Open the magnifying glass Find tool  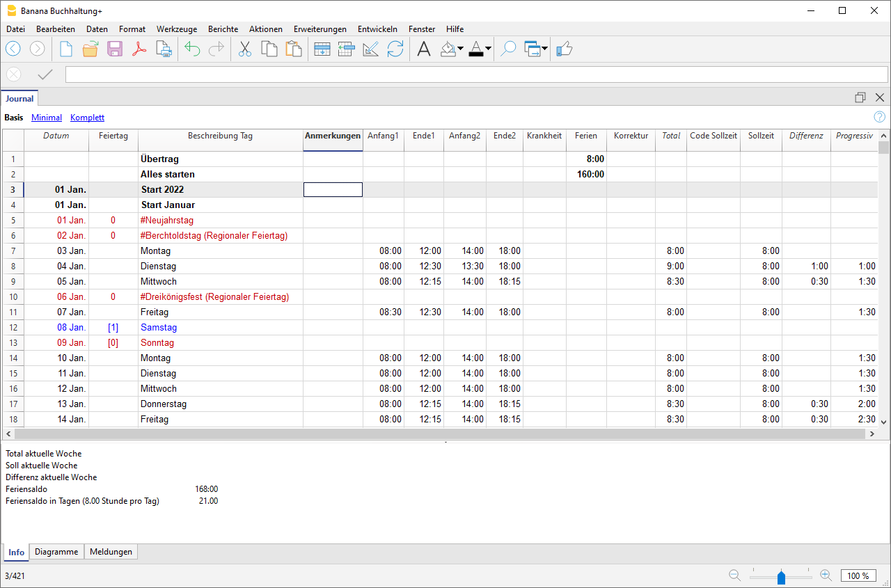tap(508, 49)
